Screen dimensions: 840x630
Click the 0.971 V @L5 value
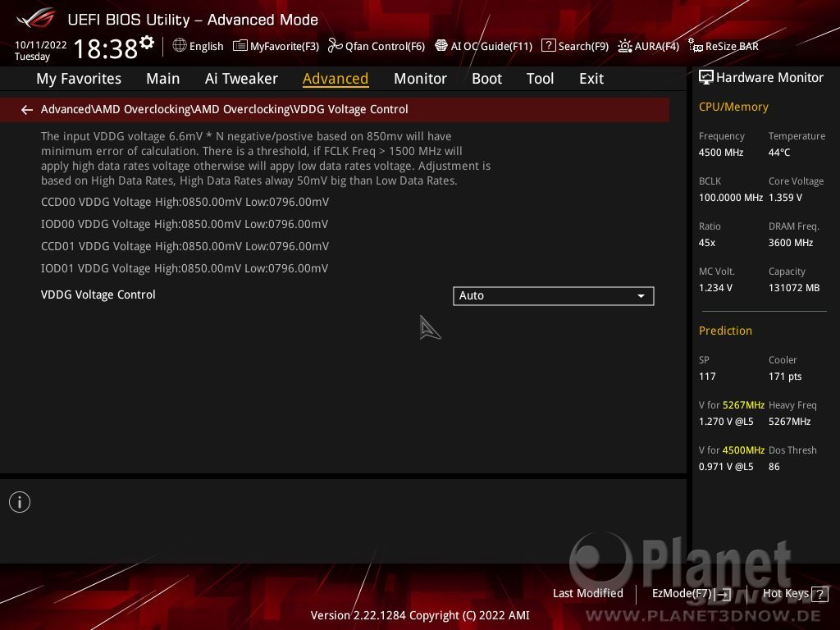pyautogui.click(x=726, y=467)
